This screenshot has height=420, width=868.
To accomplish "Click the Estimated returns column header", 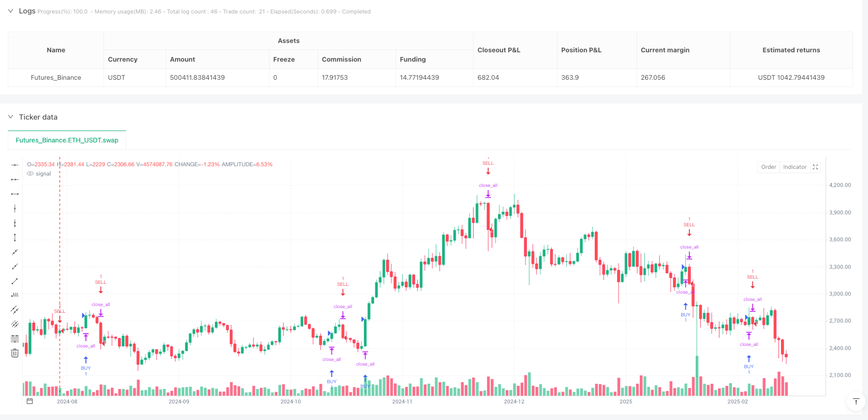I will (791, 50).
